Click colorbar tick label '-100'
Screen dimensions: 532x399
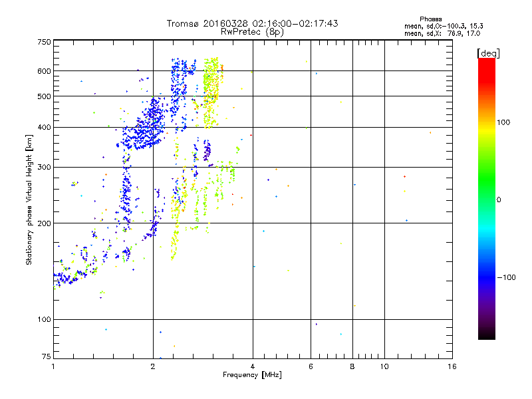[506, 277]
